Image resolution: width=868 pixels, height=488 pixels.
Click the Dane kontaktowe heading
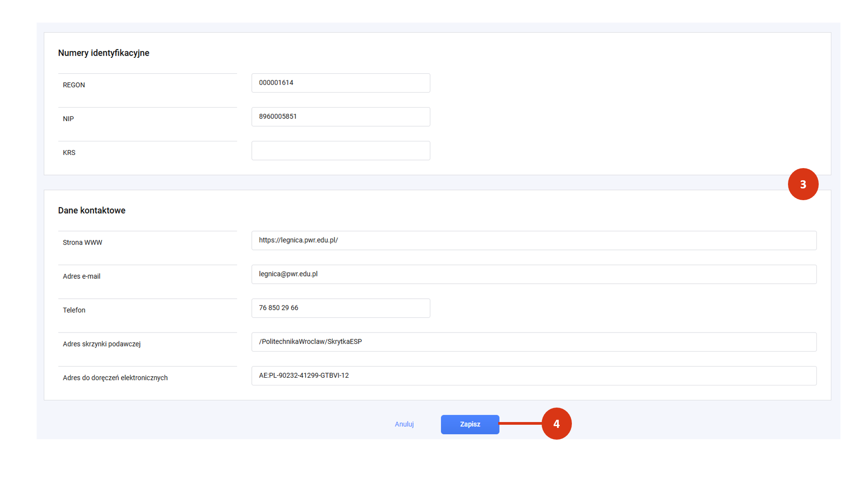[92, 211]
